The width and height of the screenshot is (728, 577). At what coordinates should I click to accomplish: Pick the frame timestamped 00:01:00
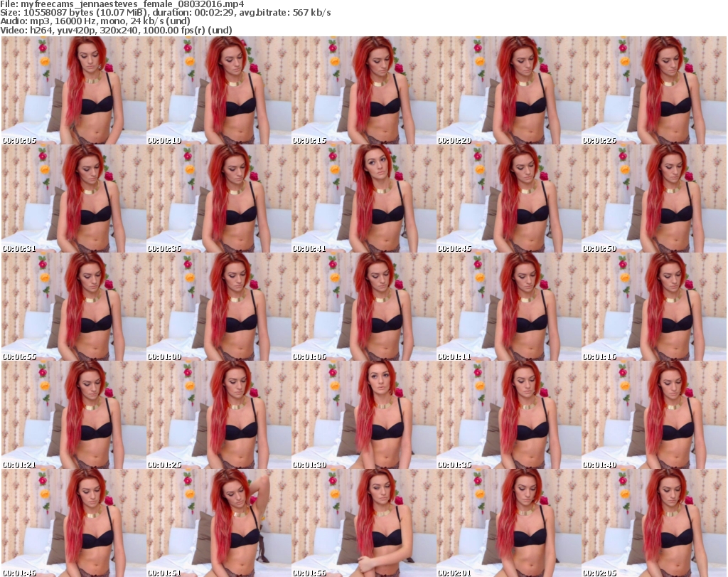tap(219, 307)
